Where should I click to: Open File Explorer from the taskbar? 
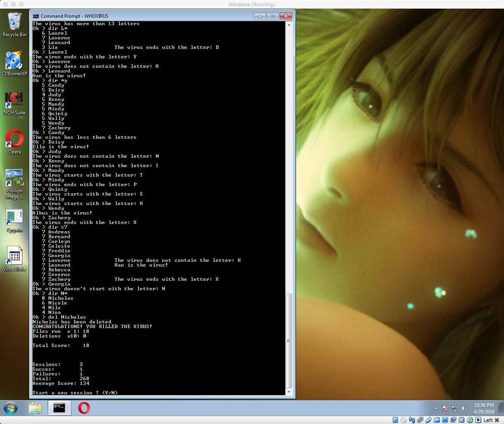(35, 408)
